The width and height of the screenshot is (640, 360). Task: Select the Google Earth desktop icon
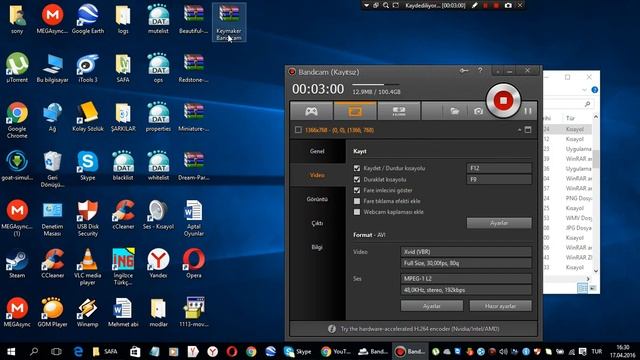(87, 19)
